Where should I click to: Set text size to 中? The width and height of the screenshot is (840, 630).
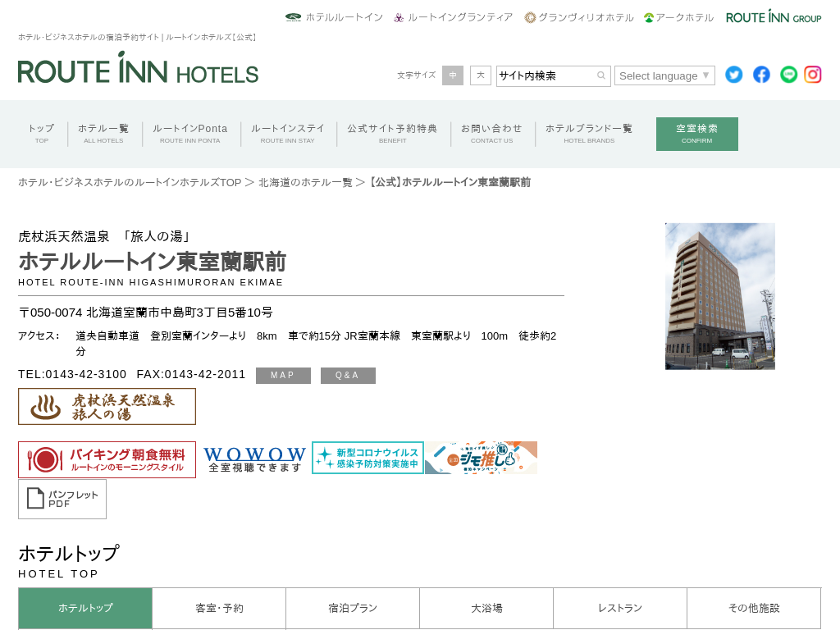(453, 75)
